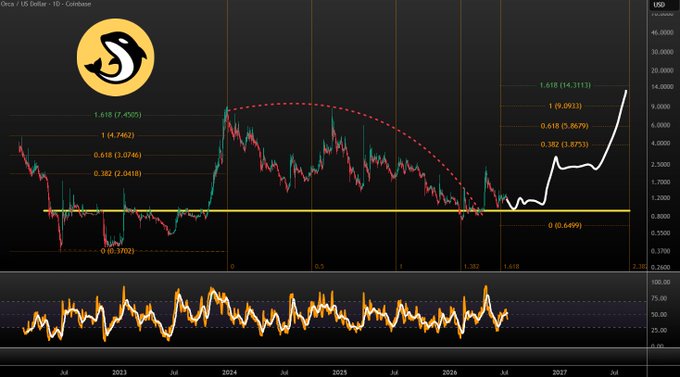The height and width of the screenshot is (377, 680).
Task: Click the 0.5 time zone label
Action: pos(319,266)
